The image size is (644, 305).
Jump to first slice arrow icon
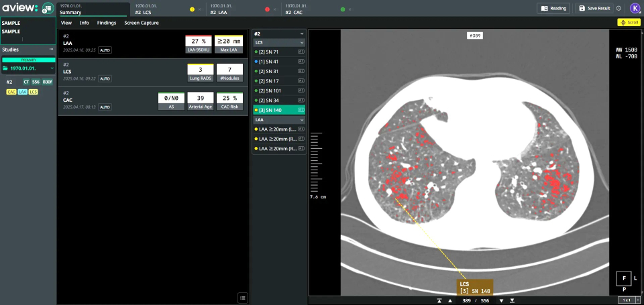[x=439, y=300]
